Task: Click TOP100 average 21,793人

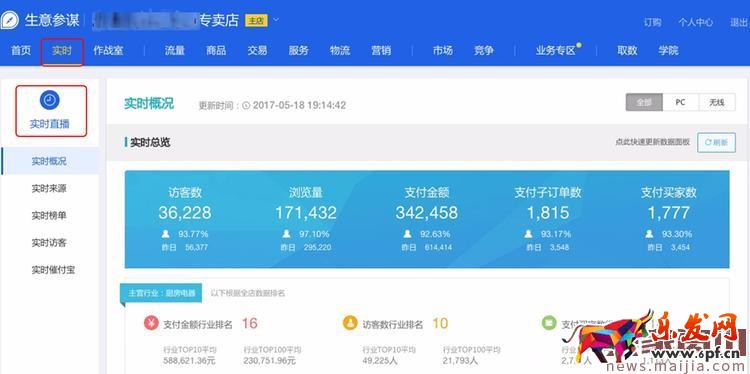Action: (x=460, y=361)
